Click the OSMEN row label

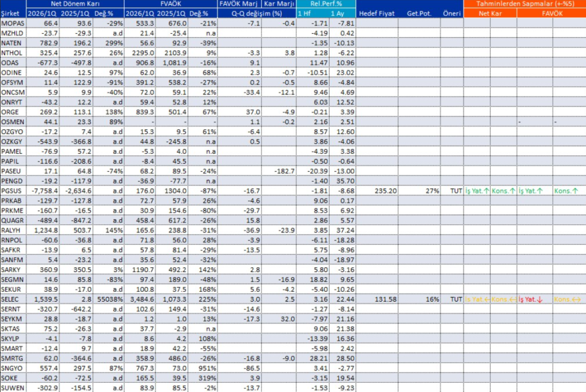(13, 122)
